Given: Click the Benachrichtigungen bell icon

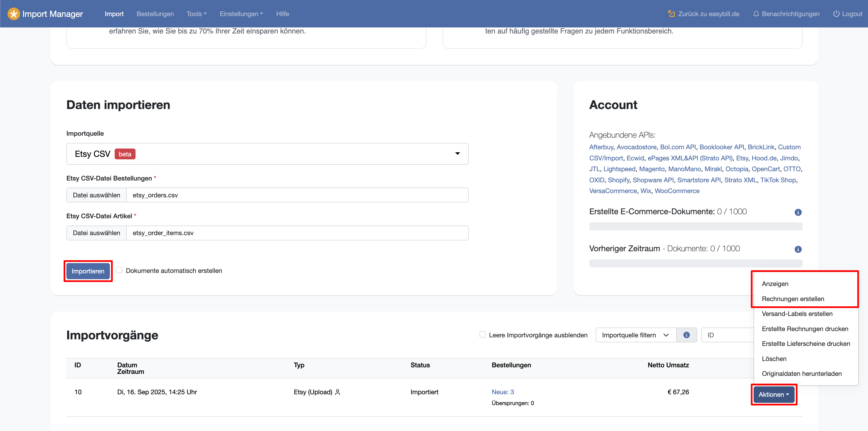Looking at the screenshot, I should (x=756, y=14).
